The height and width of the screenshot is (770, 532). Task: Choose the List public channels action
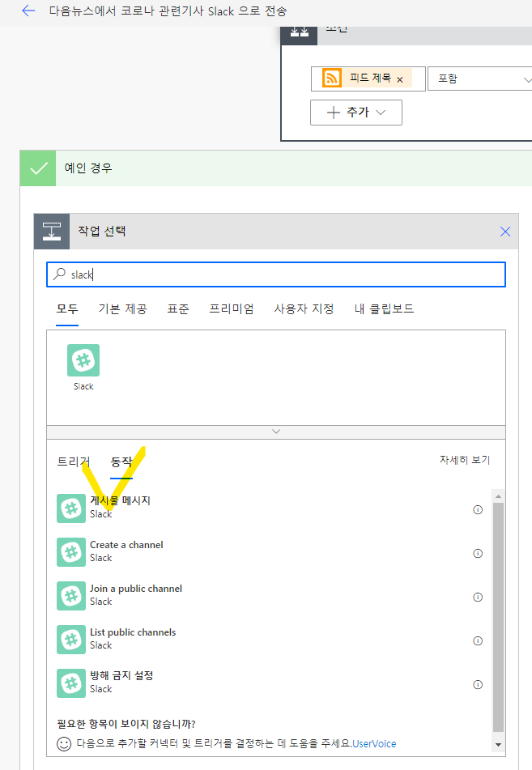tap(270, 640)
